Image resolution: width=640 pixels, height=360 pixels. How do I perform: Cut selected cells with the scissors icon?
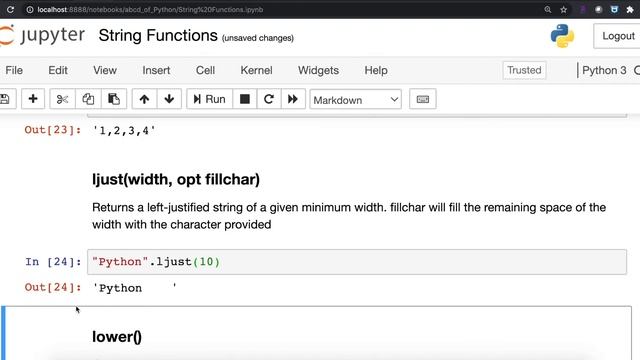62,99
